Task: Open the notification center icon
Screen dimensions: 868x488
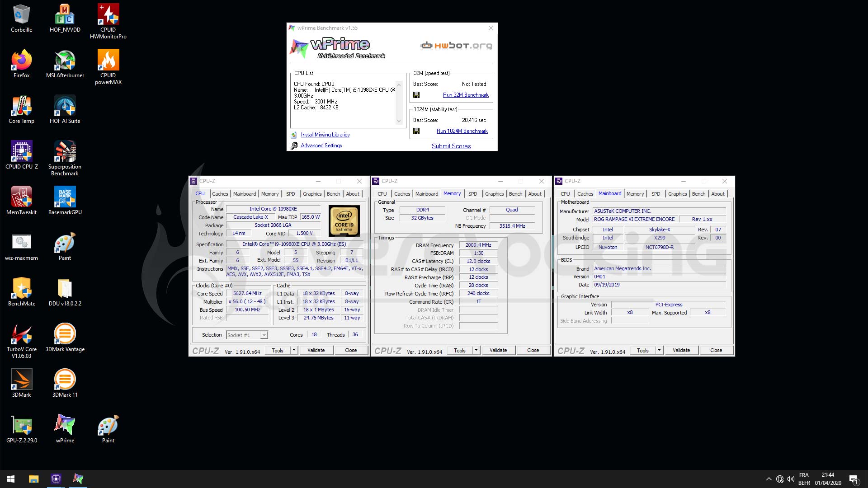Action: (x=854, y=479)
